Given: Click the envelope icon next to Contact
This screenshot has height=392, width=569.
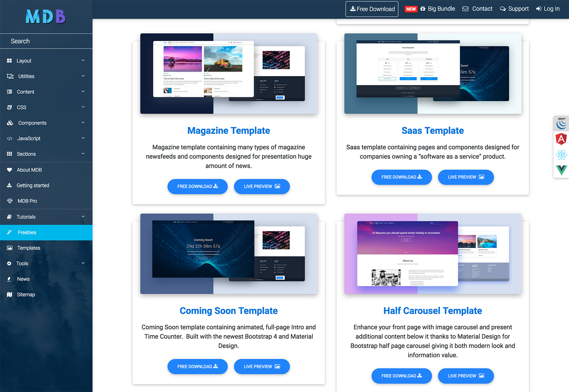Looking at the screenshot, I should 465,9.
